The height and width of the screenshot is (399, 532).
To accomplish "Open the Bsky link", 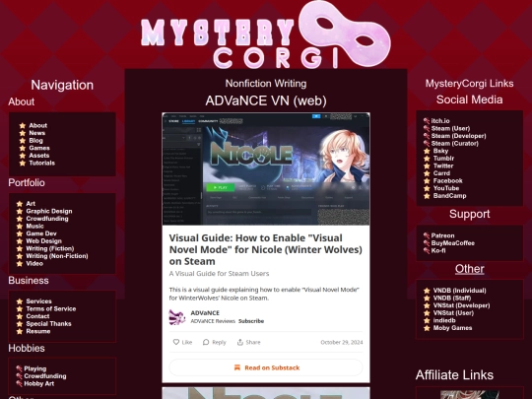I will coord(440,151).
